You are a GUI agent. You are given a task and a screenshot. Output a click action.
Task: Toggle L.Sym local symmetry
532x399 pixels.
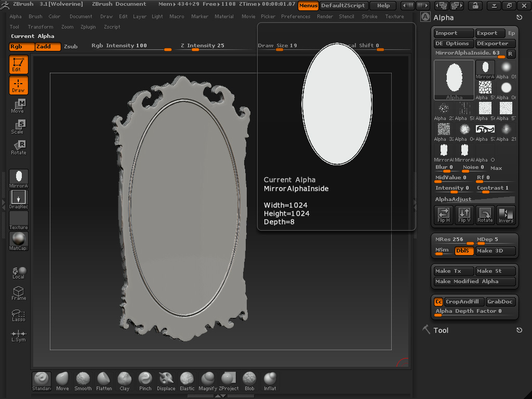point(18,336)
